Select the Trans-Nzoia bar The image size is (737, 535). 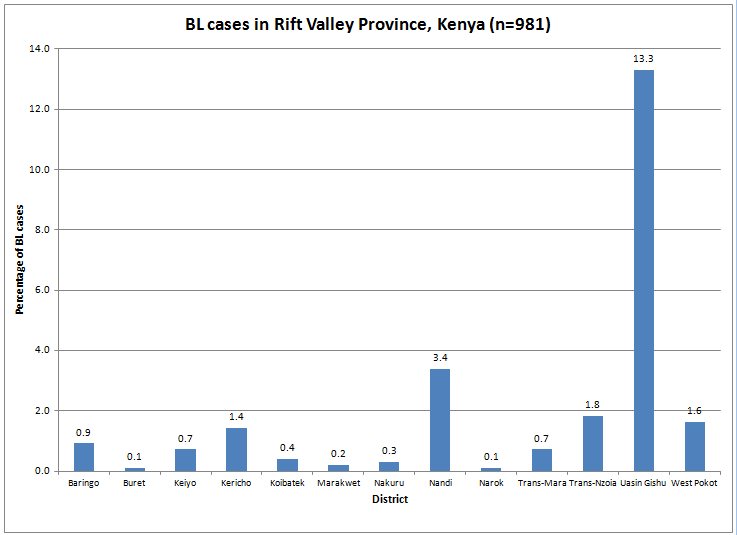592,444
